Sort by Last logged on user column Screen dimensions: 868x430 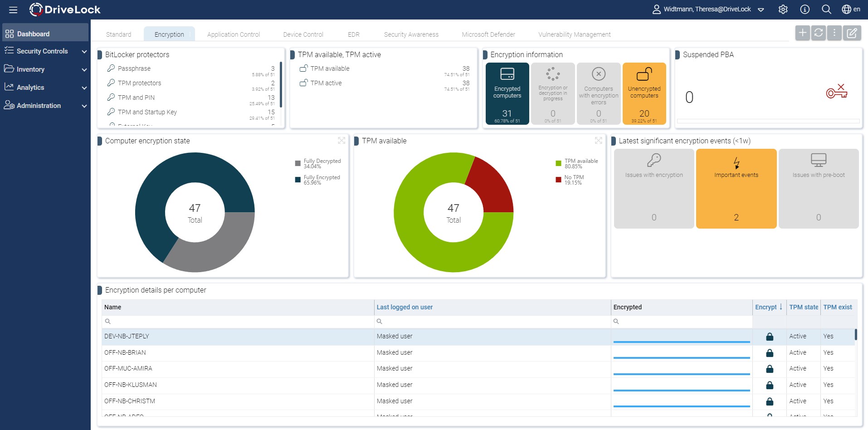[x=405, y=307]
